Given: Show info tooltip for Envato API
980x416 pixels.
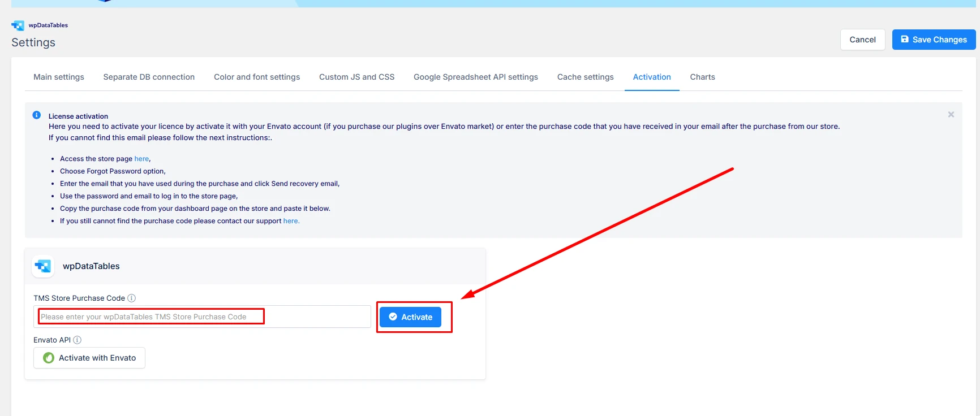Looking at the screenshot, I should [78, 340].
